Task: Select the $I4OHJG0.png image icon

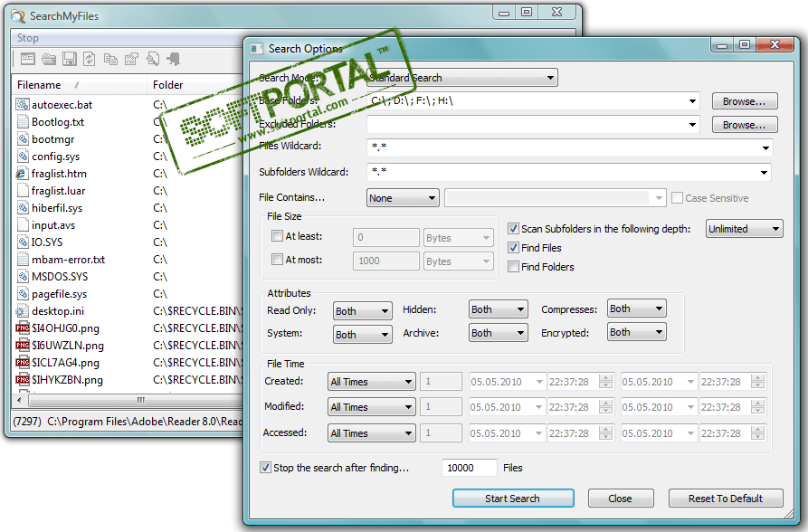Action: 22,328
